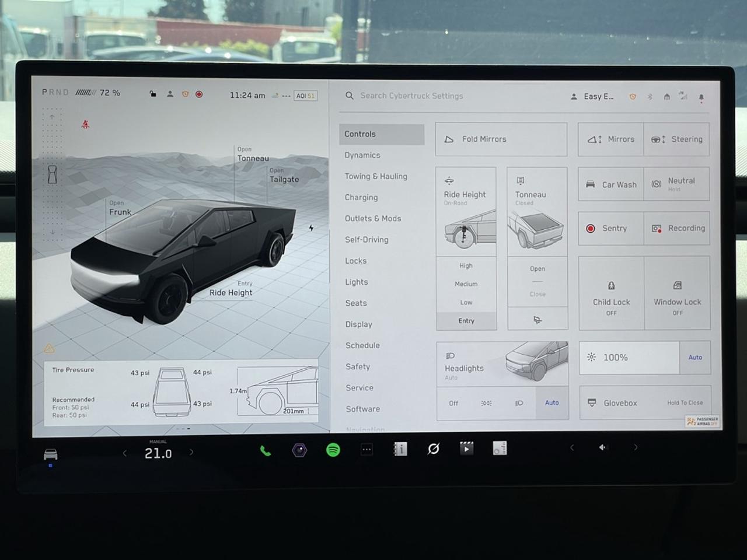
Task: Open the null circle-slash app icon
Action: pos(433,449)
